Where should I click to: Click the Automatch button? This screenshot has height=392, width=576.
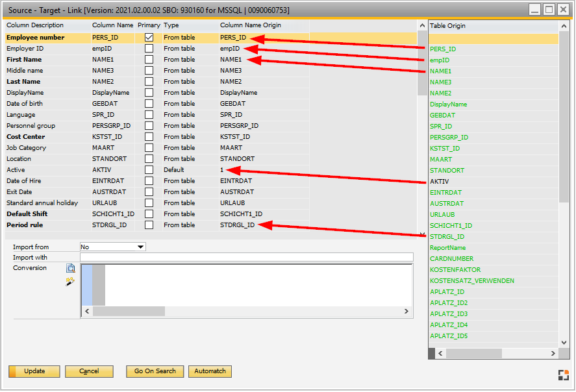click(210, 371)
